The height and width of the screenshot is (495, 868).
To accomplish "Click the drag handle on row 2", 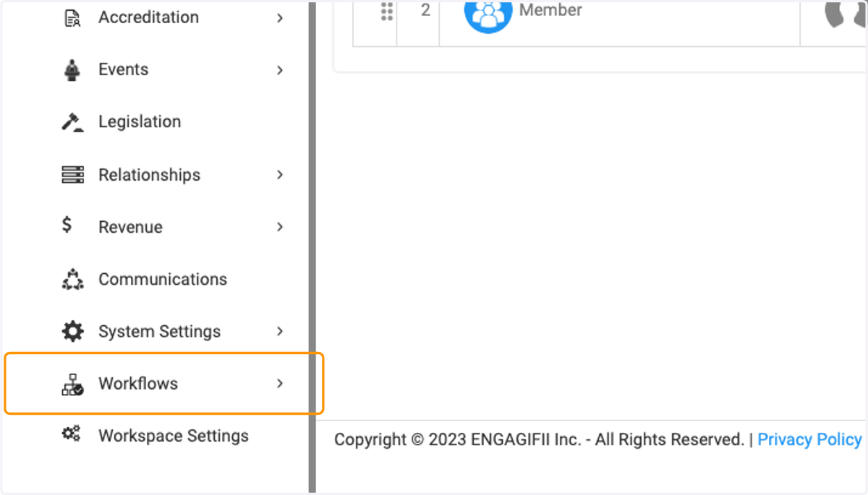I will (387, 11).
